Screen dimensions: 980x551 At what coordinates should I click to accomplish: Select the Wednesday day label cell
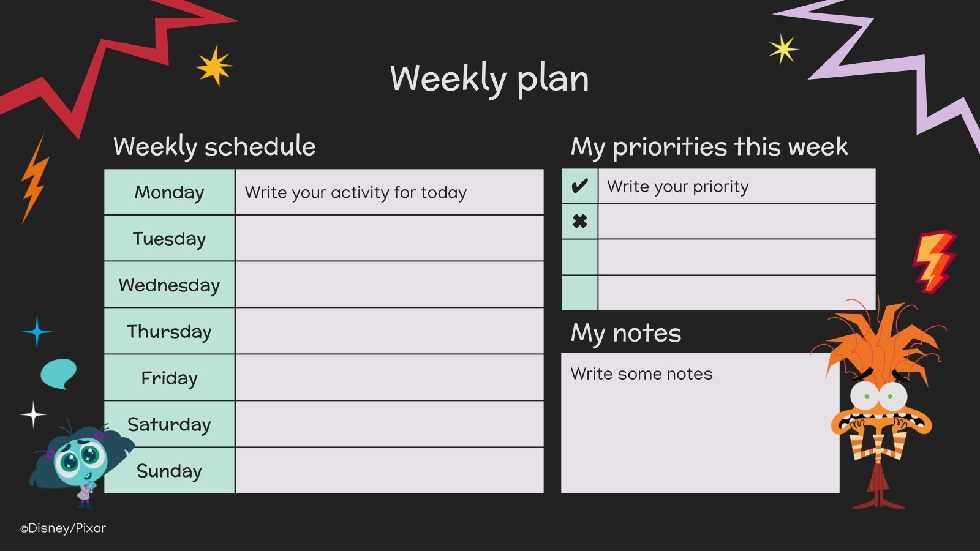point(169,285)
